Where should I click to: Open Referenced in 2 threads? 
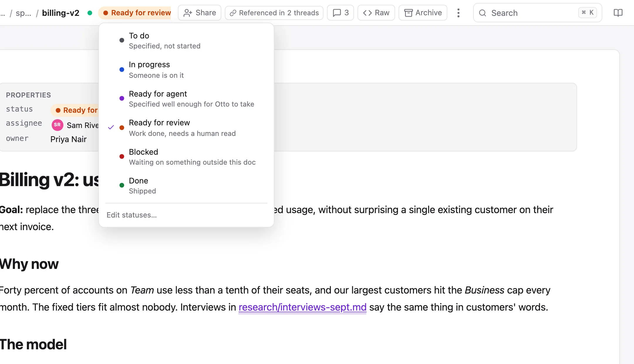274,13
